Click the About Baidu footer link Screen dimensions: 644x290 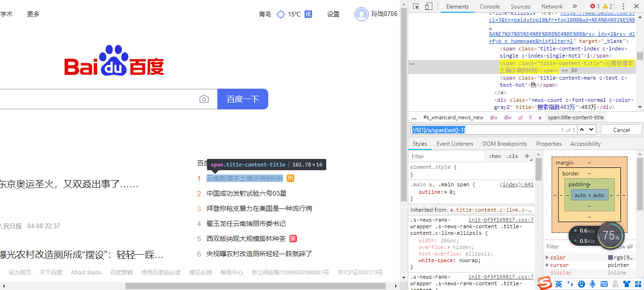[86, 273]
